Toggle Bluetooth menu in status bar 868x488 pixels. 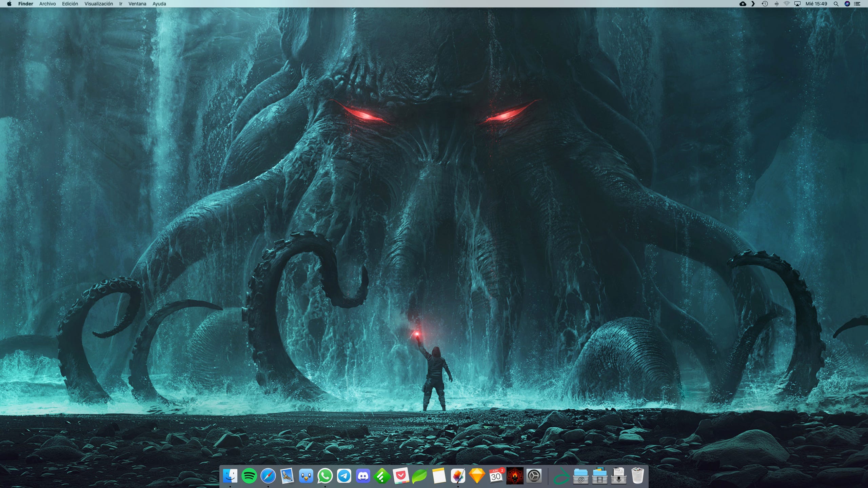point(776,4)
